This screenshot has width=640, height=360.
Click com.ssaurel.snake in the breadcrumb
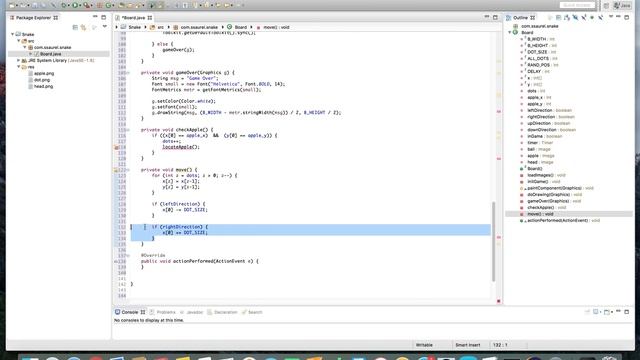tap(199, 27)
